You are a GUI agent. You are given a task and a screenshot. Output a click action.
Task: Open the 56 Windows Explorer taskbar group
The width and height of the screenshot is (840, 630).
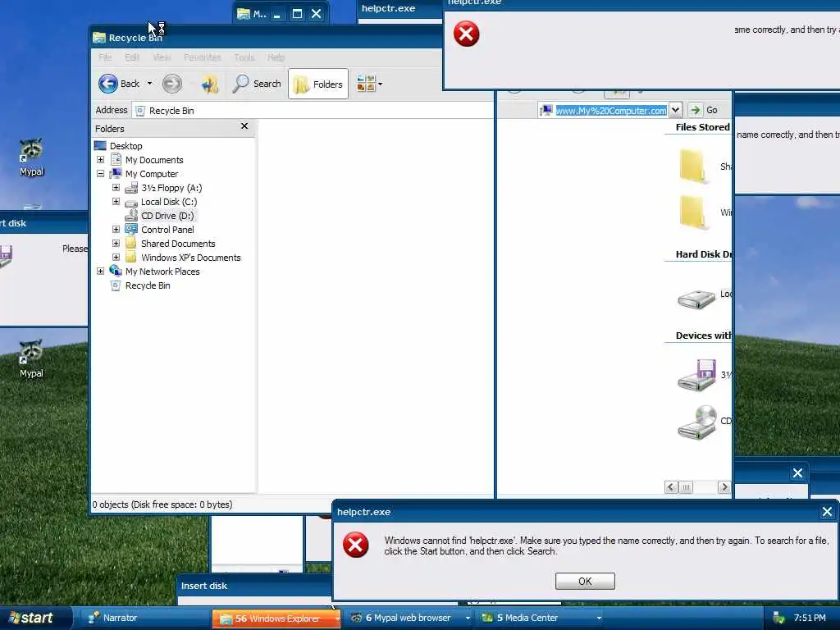coord(276,619)
